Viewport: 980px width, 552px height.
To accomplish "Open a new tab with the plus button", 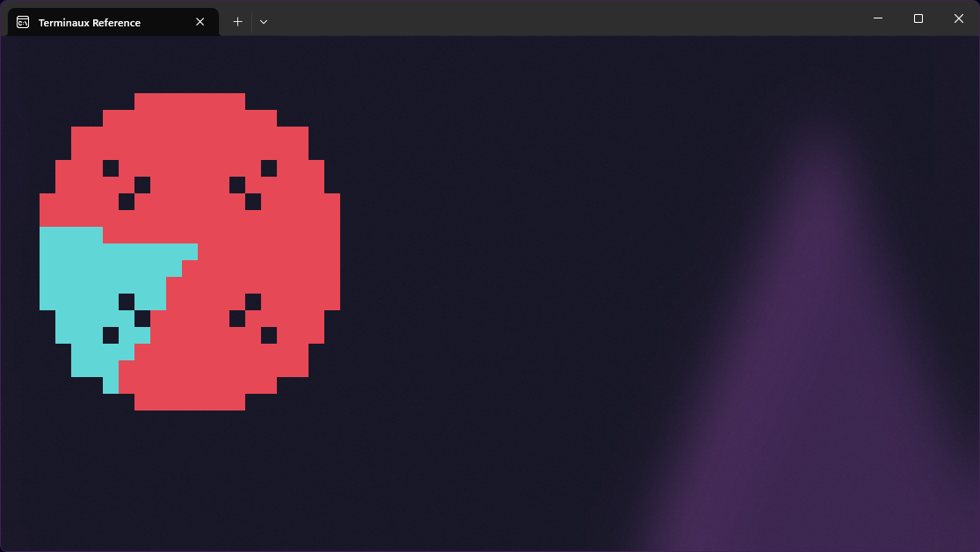I will [x=237, y=22].
